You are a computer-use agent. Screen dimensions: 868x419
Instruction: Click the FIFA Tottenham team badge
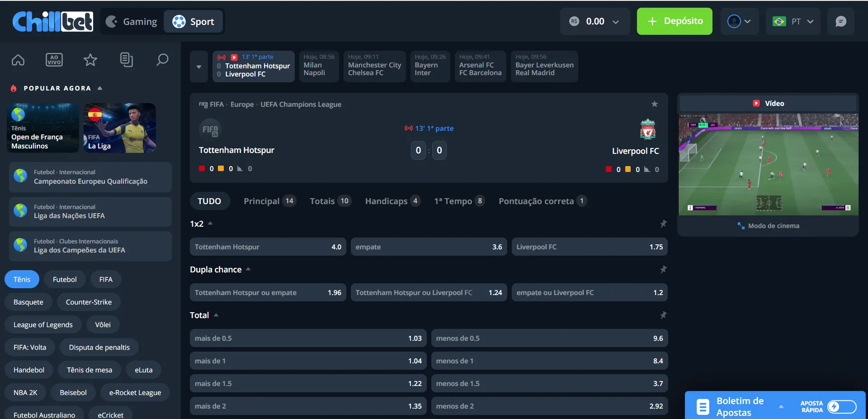tap(210, 130)
